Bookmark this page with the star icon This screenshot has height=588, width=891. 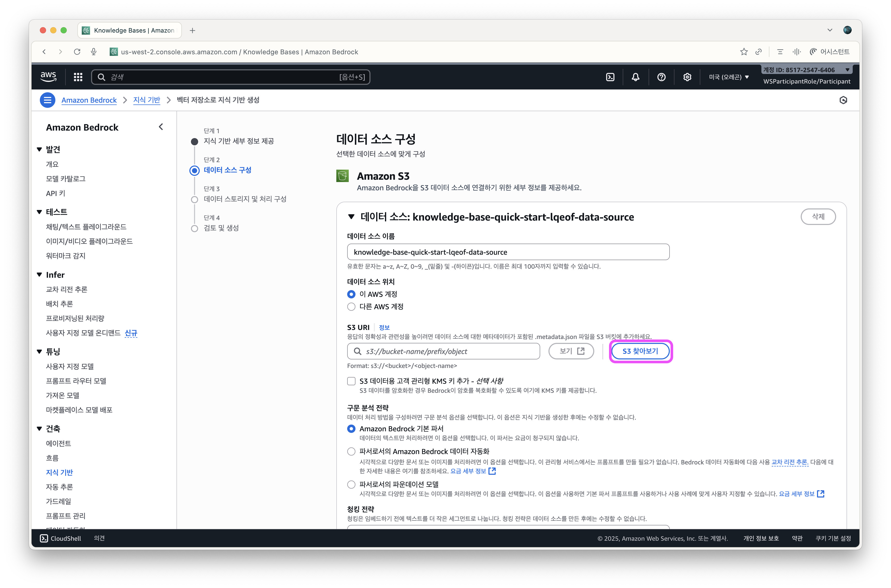pos(744,52)
